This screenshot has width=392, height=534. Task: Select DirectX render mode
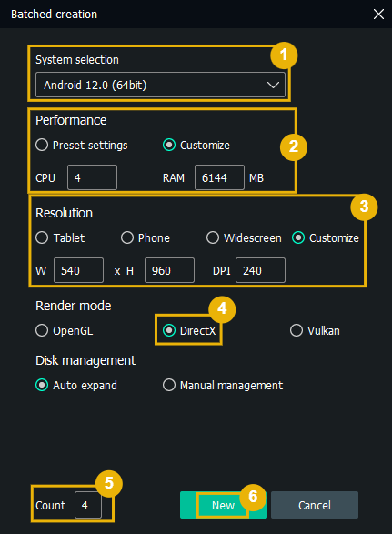click(x=189, y=331)
